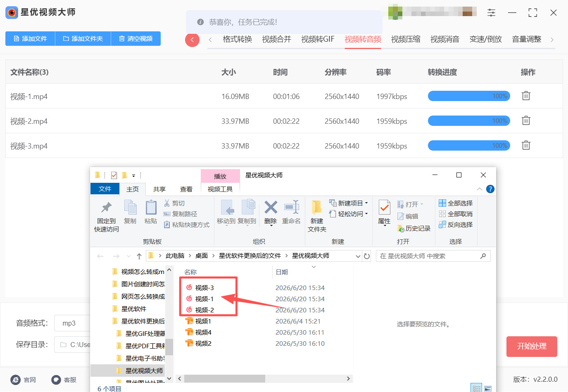Open Explorer 查看 ribbon tab
This screenshot has height=392, width=568.
click(x=186, y=189)
